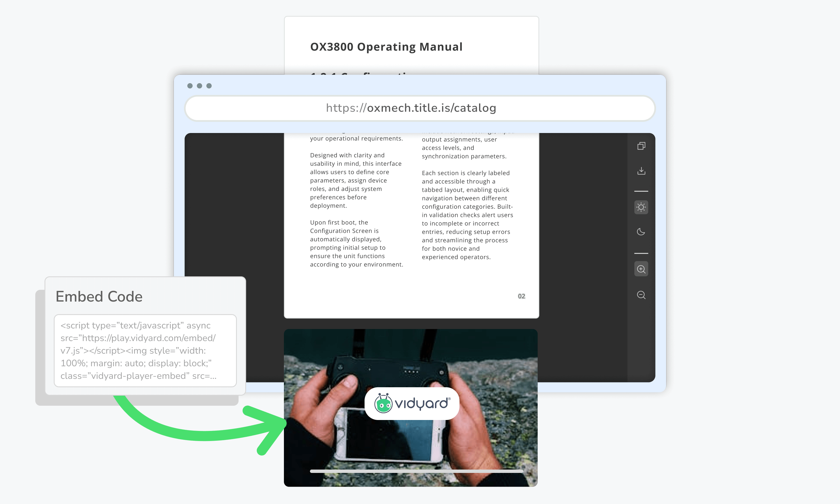Image resolution: width=840 pixels, height=504 pixels.
Task: Click the 'Embed Code' heading
Action: point(99,297)
